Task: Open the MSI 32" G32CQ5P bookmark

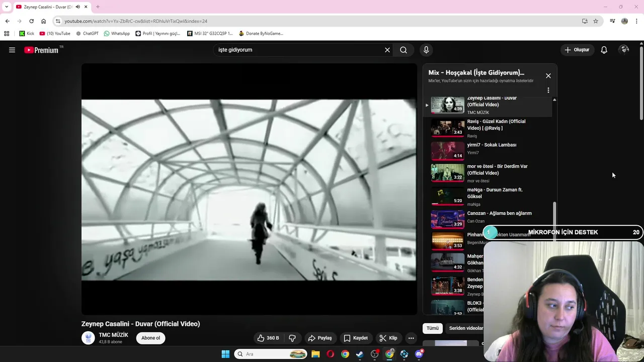Action: (x=210, y=34)
